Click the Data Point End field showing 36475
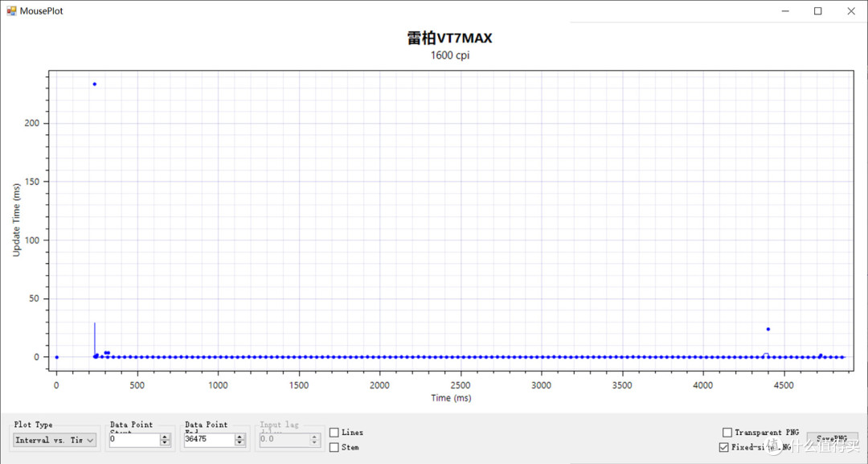The height and width of the screenshot is (464, 868). tap(209, 440)
